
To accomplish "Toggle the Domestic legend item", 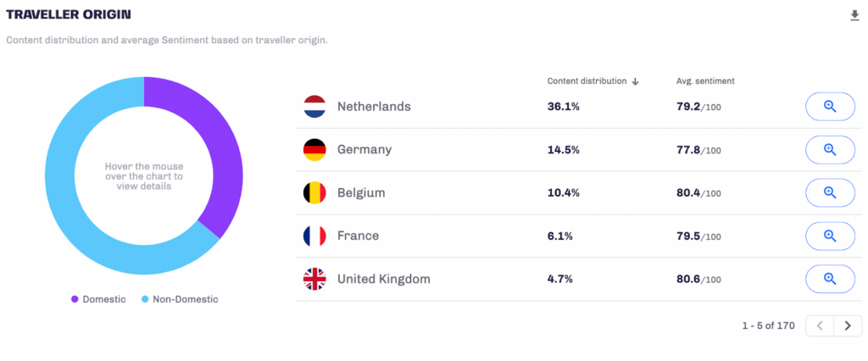I will pyautogui.click(x=98, y=299).
